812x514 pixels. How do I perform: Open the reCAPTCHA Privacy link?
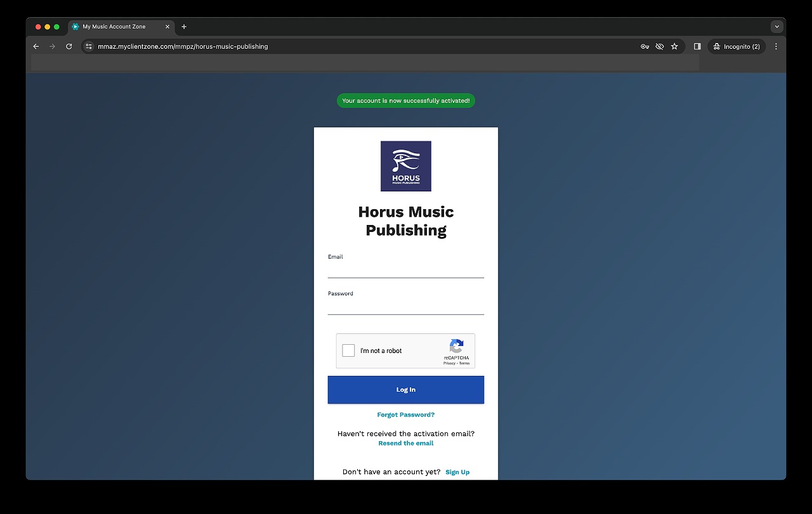[x=449, y=363]
